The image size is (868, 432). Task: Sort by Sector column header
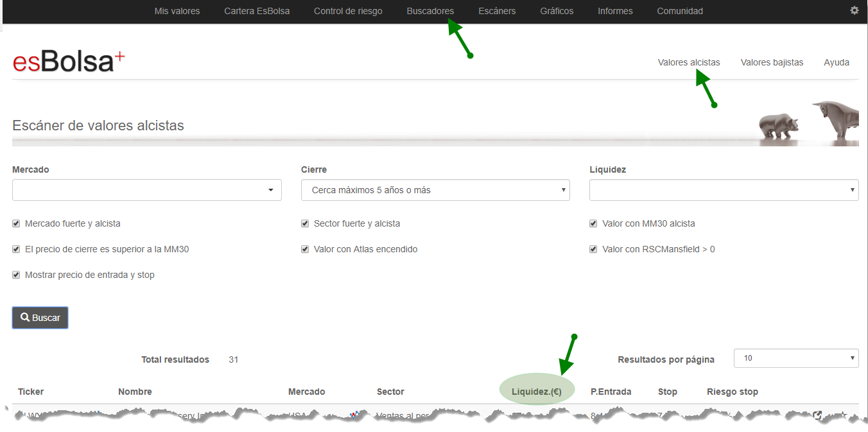390,392
